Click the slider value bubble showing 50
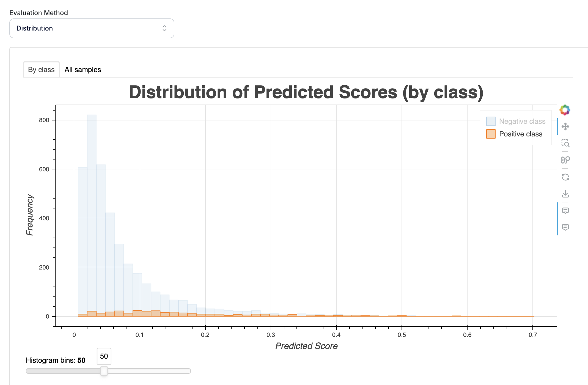This screenshot has height=385, width=588. click(x=104, y=356)
